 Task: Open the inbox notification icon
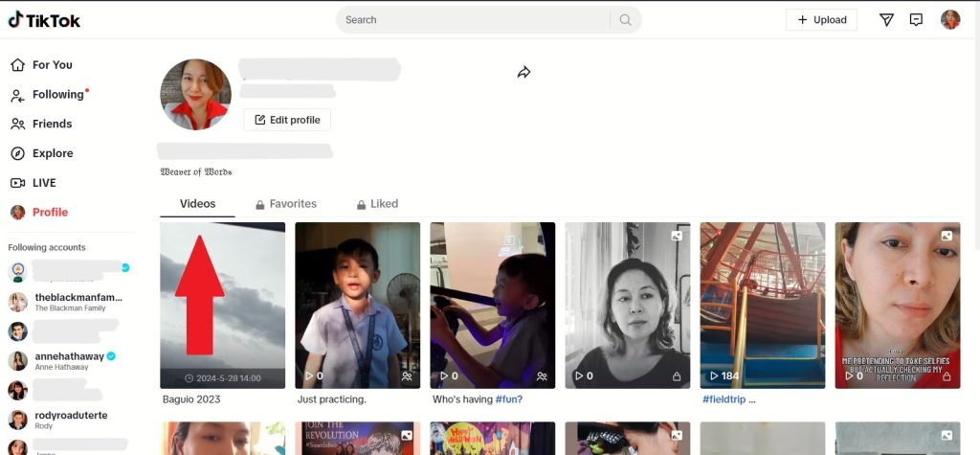coord(916,20)
